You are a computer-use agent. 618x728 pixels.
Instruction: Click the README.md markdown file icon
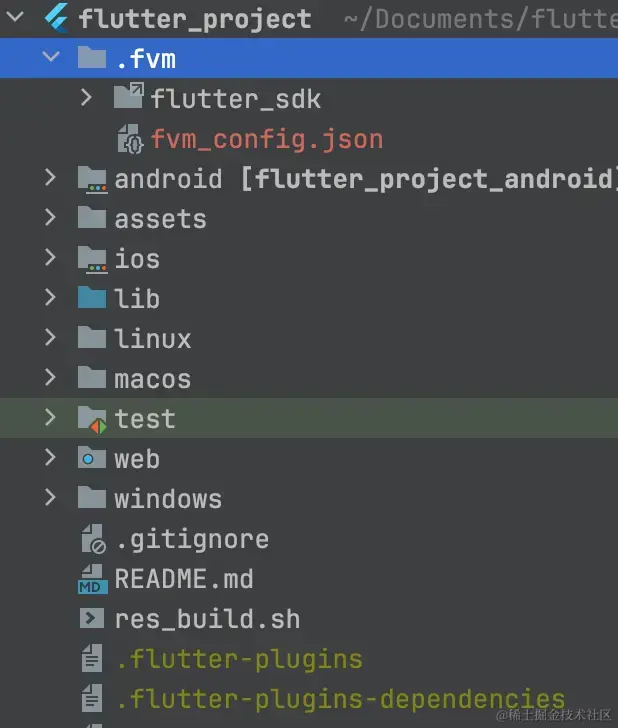click(93, 579)
